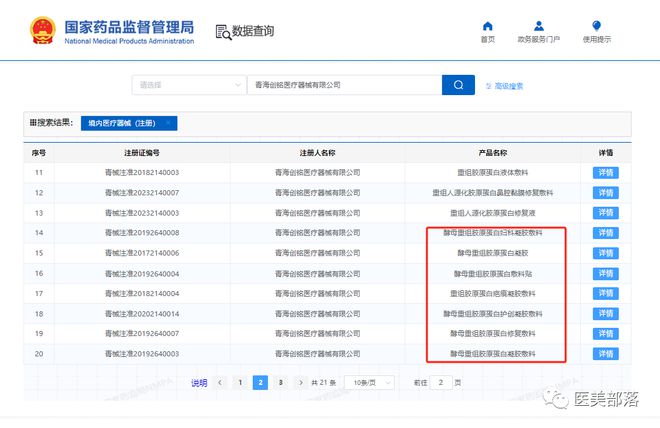660x428 pixels.
Task: Click registration number 青械注准20232140003
Action: pyautogui.click(x=142, y=213)
